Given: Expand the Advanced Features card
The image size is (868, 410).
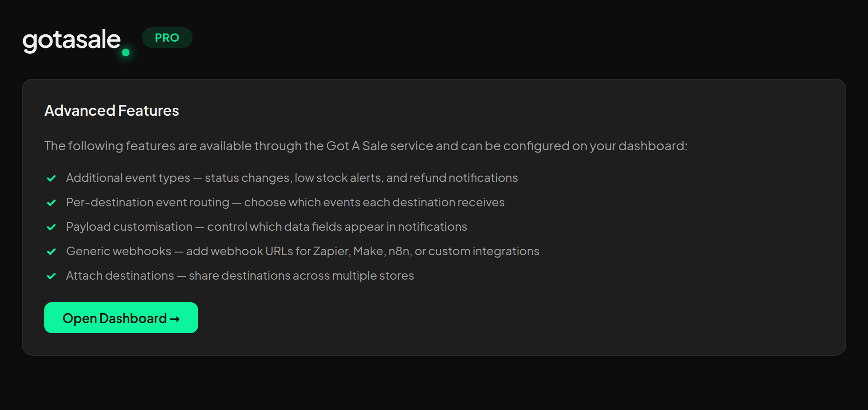Looking at the screenshot, I should pyautogui.click(x=434, y=216).
